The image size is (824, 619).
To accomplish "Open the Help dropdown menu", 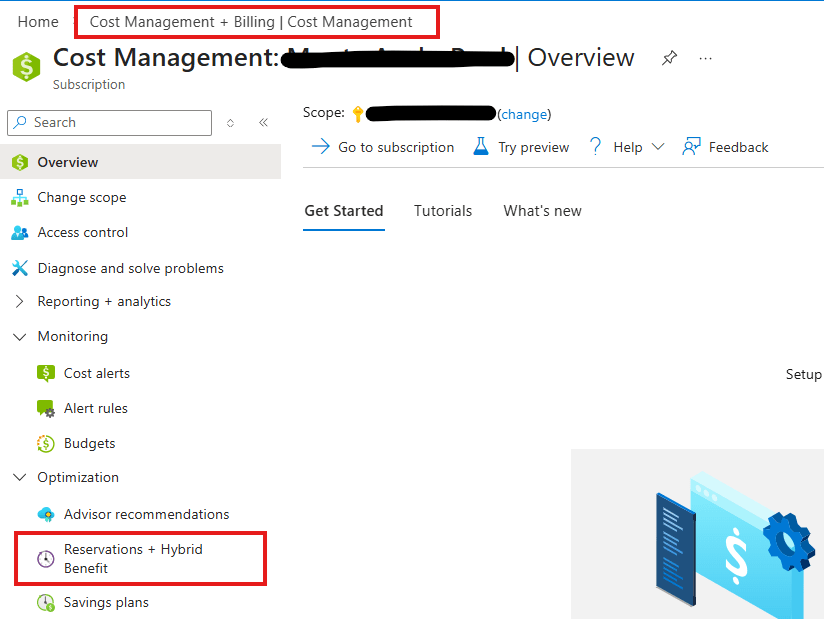I will pyautogui.click(x=627, y=147).
